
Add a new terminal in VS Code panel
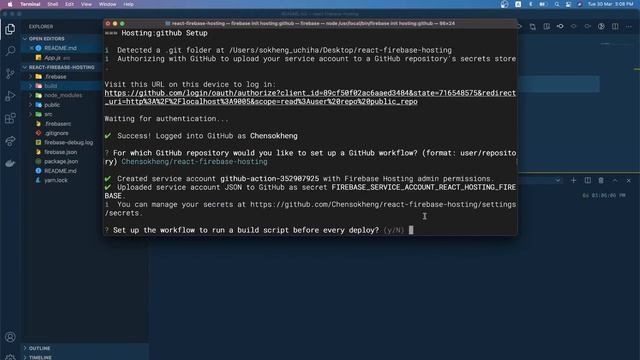pyautogui.click(x=573, y=180)
